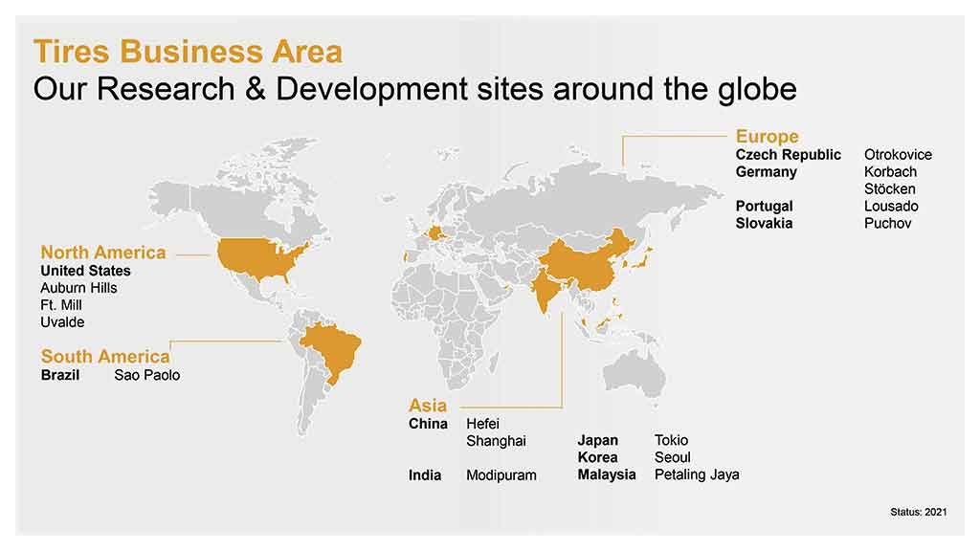The width and height of the screenshot is (980, 551).
Task: Select the 'Malaysia' country label
Action: [x=606, y=474]
